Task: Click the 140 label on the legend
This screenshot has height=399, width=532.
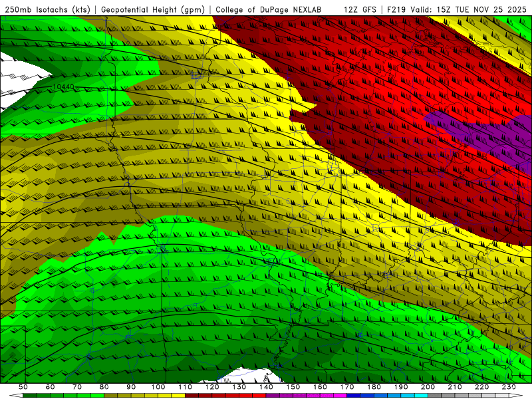Action: (267, 387)
